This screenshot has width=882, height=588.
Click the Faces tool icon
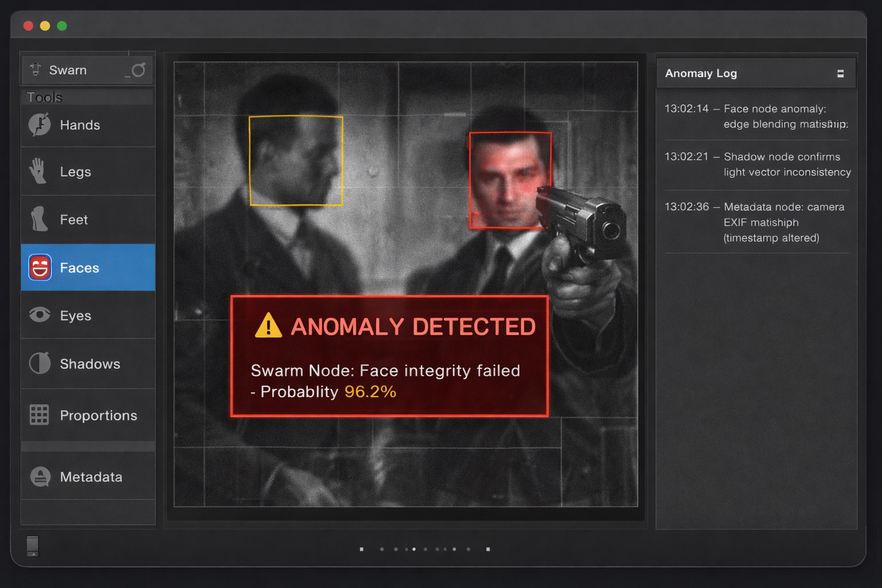[40, 268]
